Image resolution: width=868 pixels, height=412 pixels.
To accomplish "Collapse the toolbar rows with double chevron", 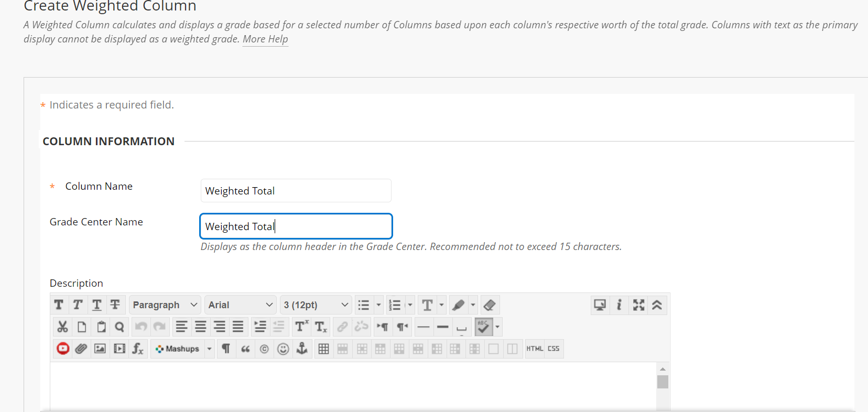I will pyautogui.click(x=657, y=305).
